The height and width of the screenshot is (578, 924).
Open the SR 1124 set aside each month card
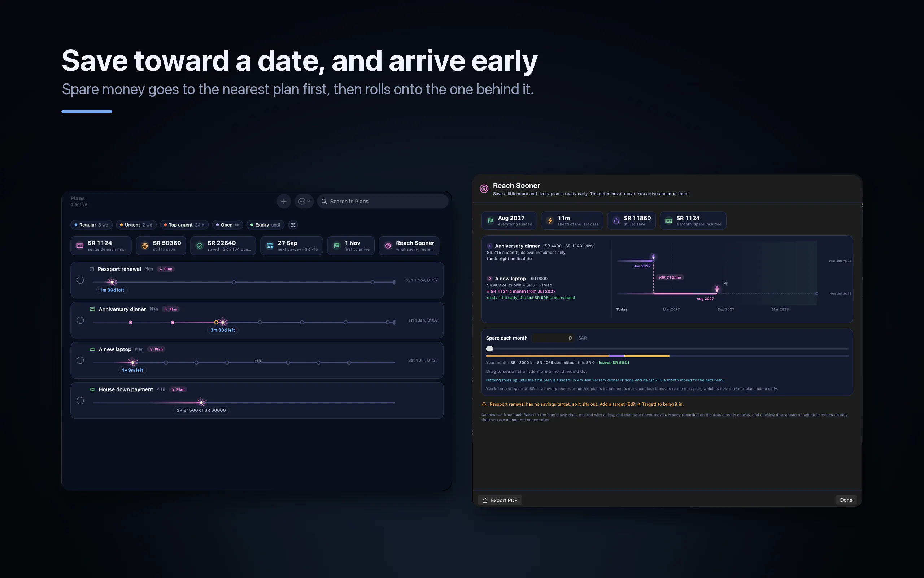click(101, 245)
